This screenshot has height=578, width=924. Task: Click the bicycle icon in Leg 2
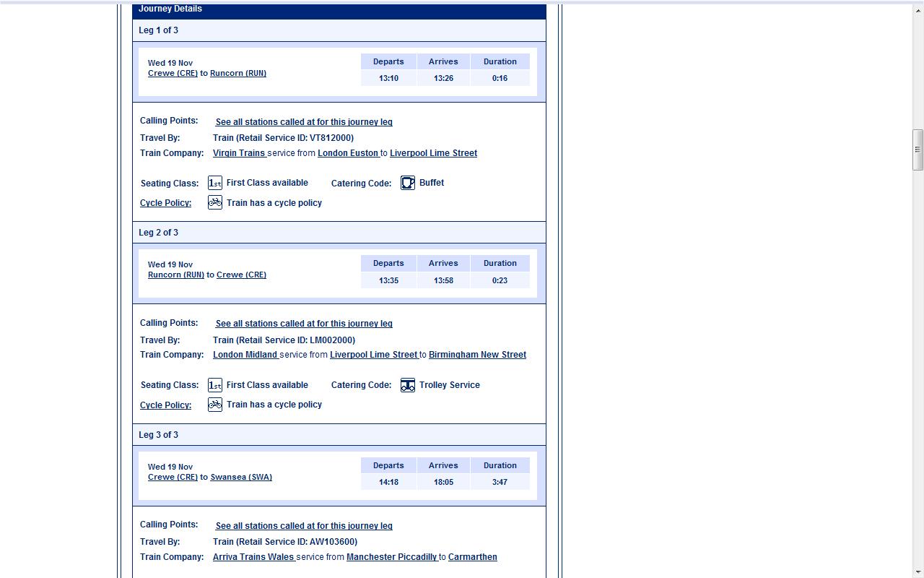pyautogui.click(x=215, y=405)
